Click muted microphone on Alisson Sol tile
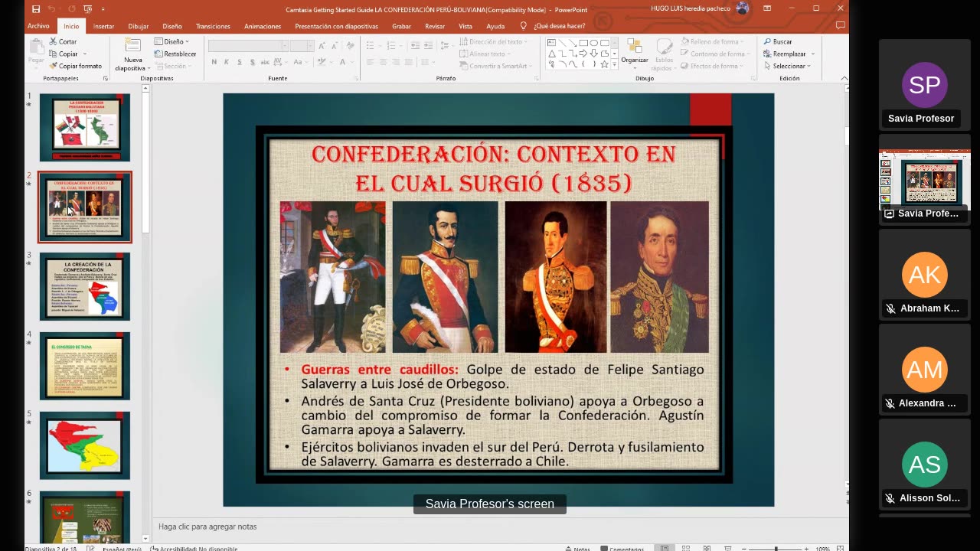The width and height of the screenshot is (980, 551). pos(890,498)
